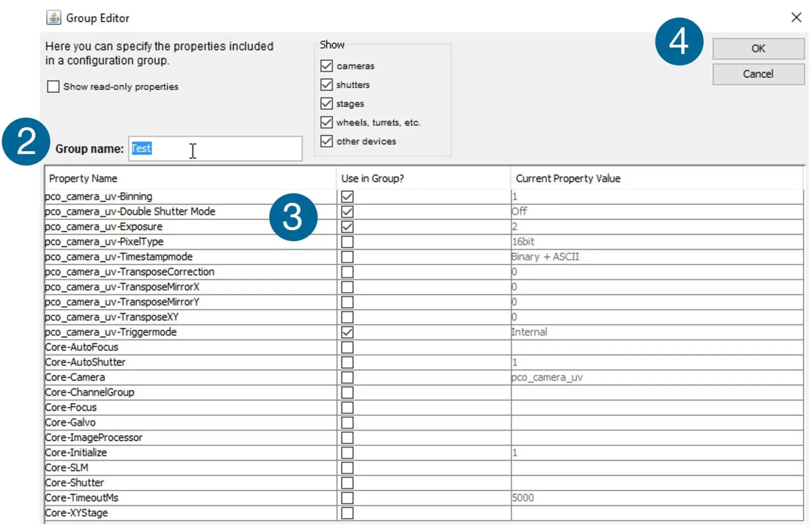The height and width of the screenshot is (529, 812).
Task: Check Core-XYStage use in group
Action: pos(347,512)
